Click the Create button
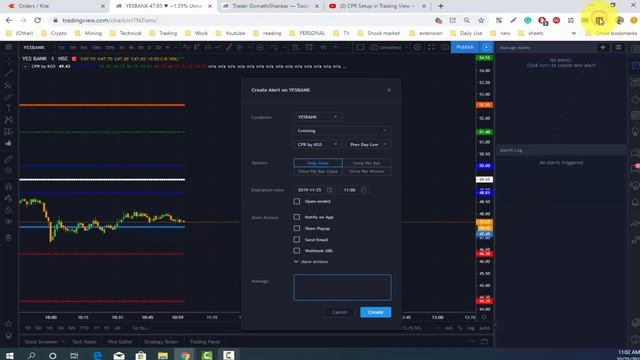Viewport: 640px width, 360px height. click(x=376, y=312)
